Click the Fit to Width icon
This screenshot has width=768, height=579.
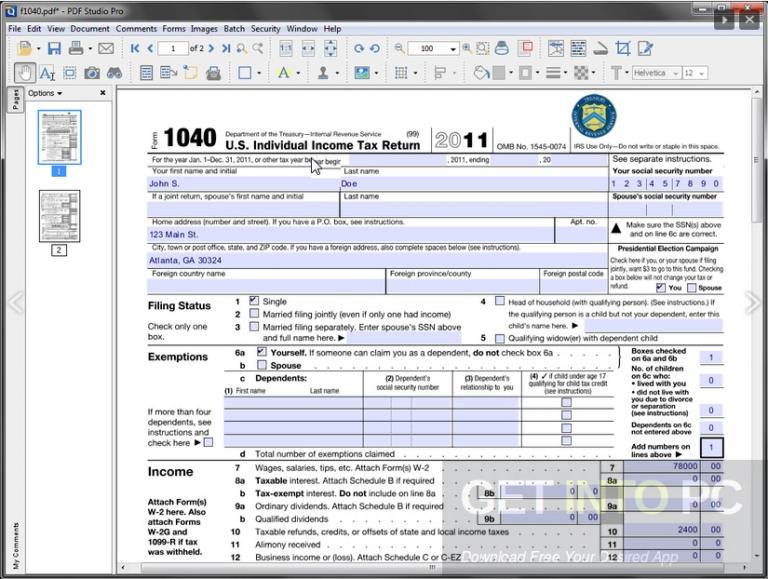(x=308, y=48)
